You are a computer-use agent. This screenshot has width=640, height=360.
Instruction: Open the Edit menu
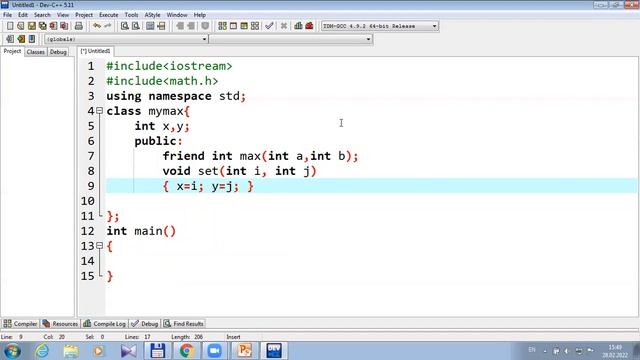23,15
